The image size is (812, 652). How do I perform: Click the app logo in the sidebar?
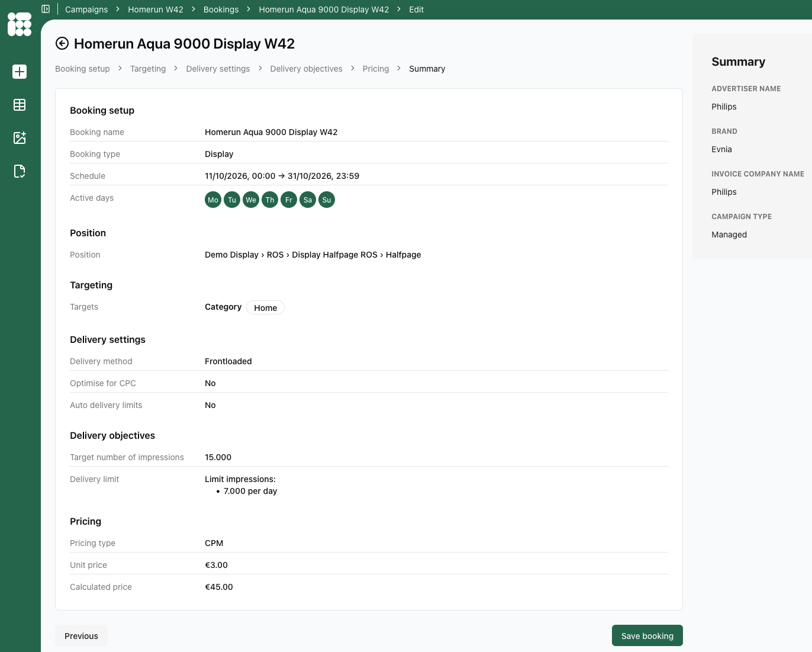(x=20, y=24)
